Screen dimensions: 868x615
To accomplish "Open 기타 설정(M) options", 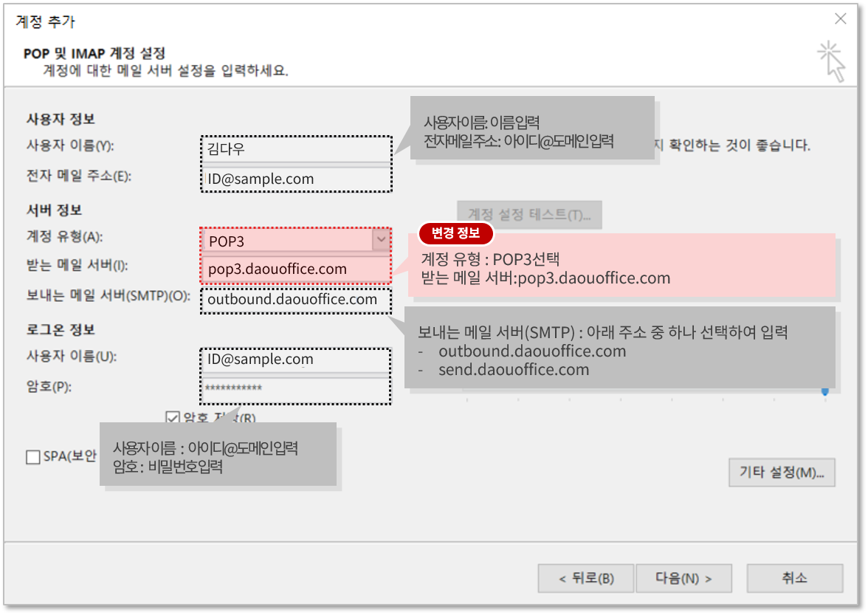I will click(782, 473).
